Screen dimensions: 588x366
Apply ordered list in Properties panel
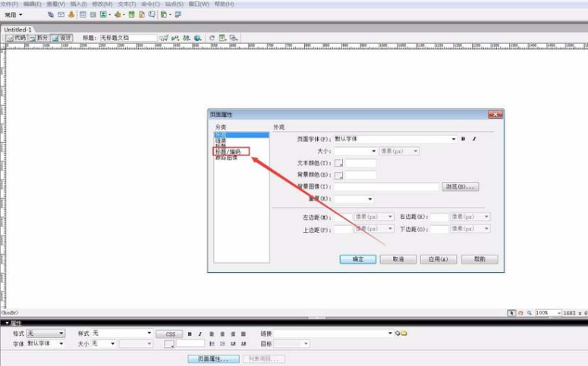tap(222, 343)
